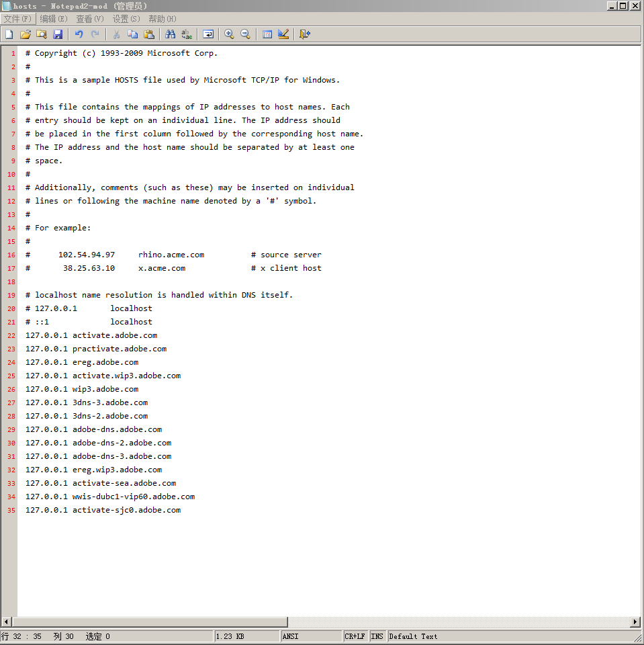Screen dimensions: 644x645
Task: Click the Zoom Out magnifier icon
Action: (x=246, y=34)
